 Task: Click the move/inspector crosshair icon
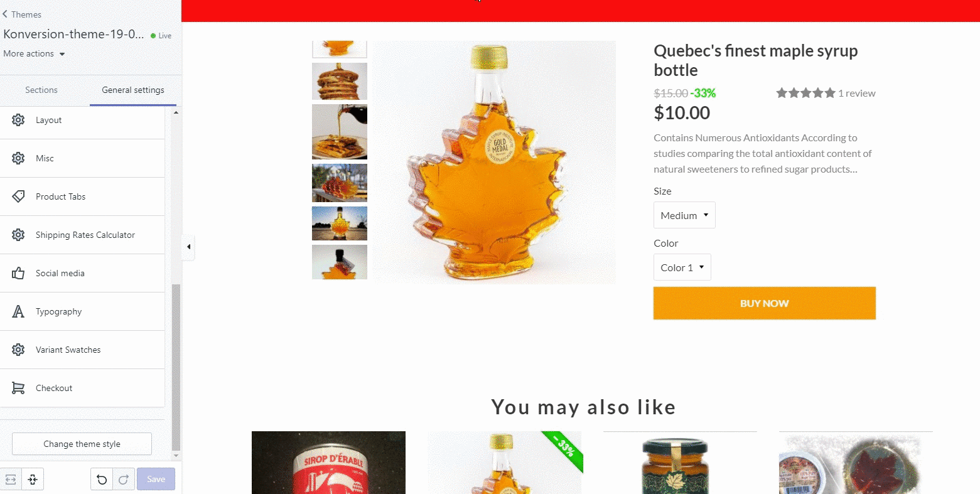33,480
